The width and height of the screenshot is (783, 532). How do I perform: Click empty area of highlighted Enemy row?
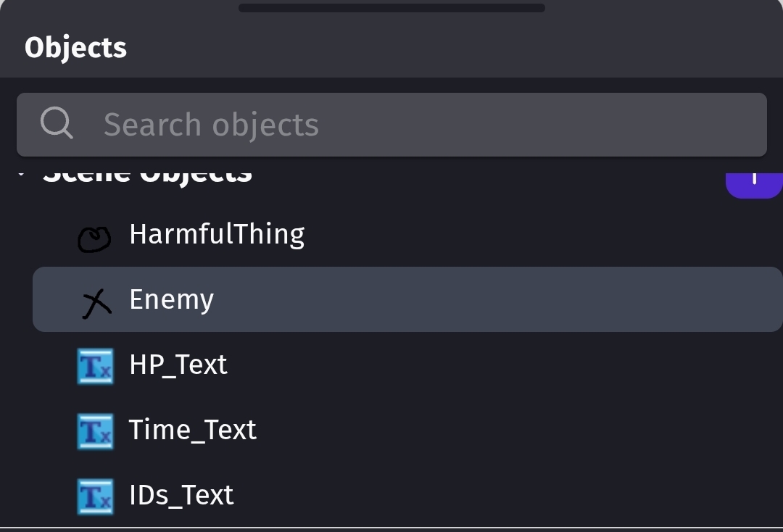(x=493, y=299)
